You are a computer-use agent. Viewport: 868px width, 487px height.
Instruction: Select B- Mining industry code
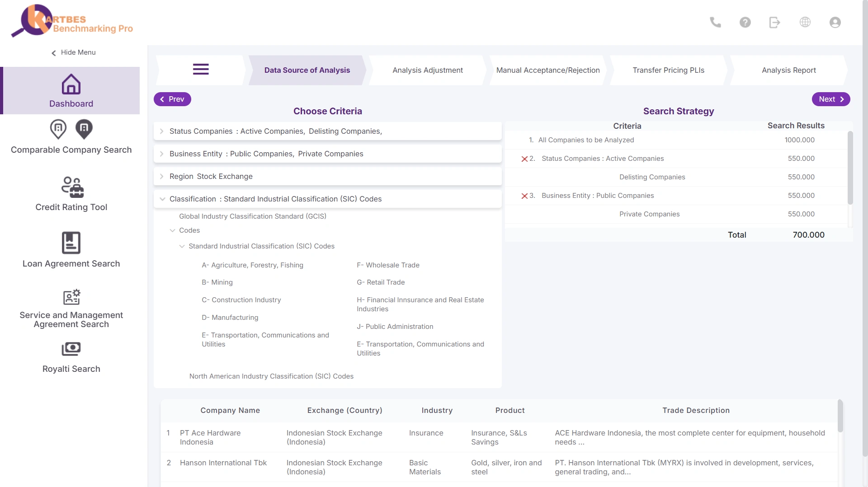[x=217, y=282]
